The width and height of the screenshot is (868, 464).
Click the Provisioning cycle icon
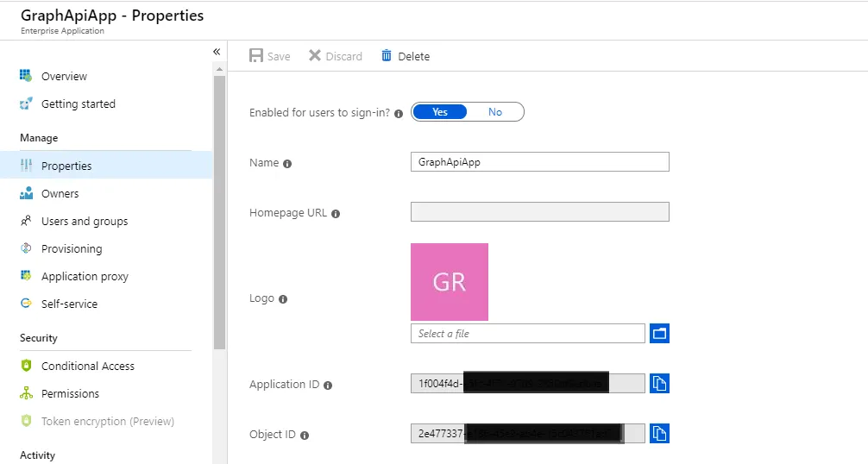tap(26, 248)
